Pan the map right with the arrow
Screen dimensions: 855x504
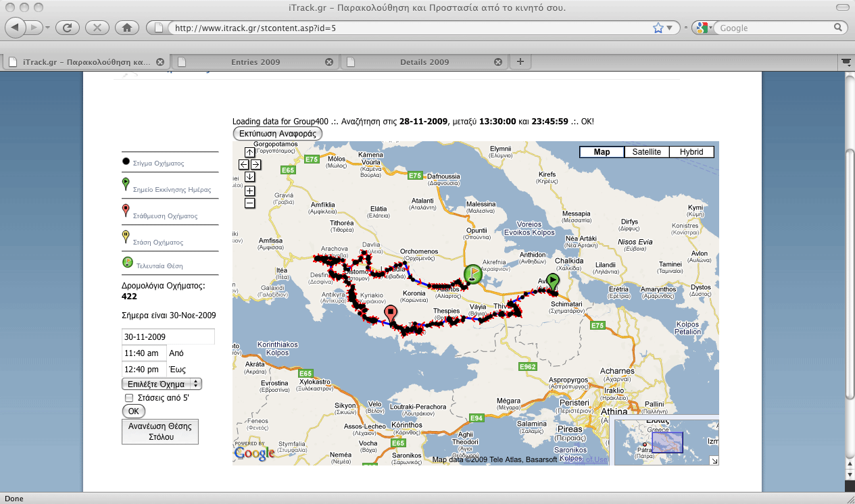pyautogui.click(x=255, y=164)
